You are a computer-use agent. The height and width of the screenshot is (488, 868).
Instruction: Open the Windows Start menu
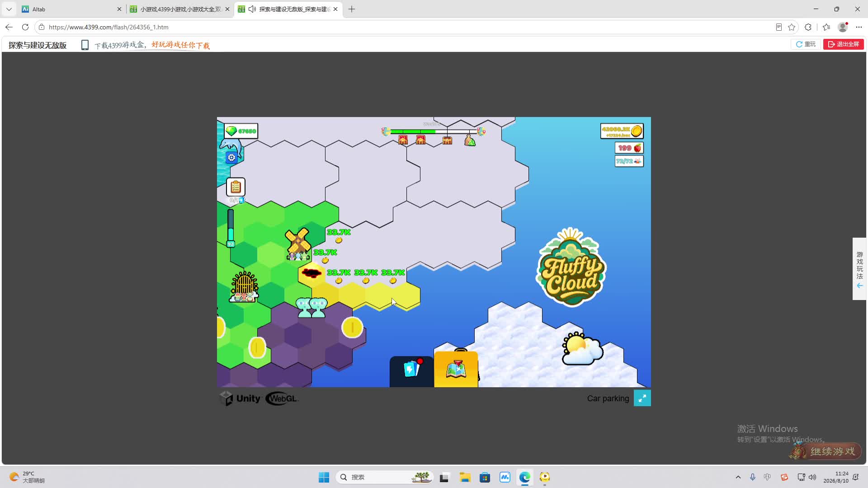pyautogui.click(x=324, y=477)
